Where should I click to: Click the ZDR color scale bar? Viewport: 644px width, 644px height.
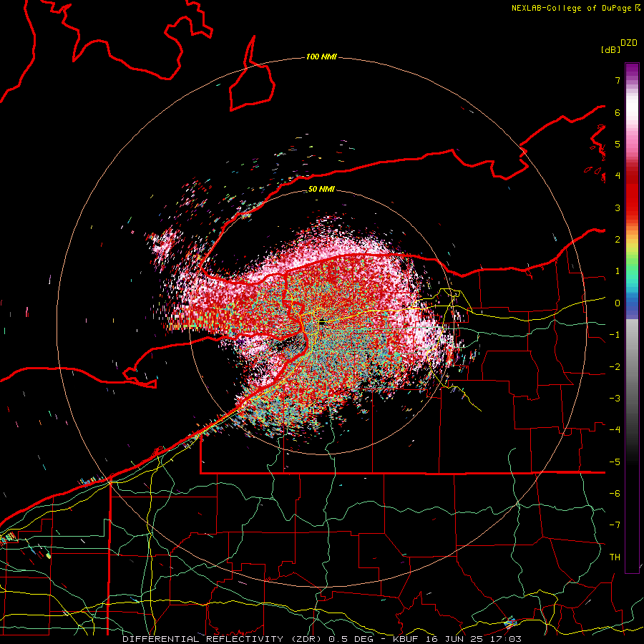tap(632, 318)
